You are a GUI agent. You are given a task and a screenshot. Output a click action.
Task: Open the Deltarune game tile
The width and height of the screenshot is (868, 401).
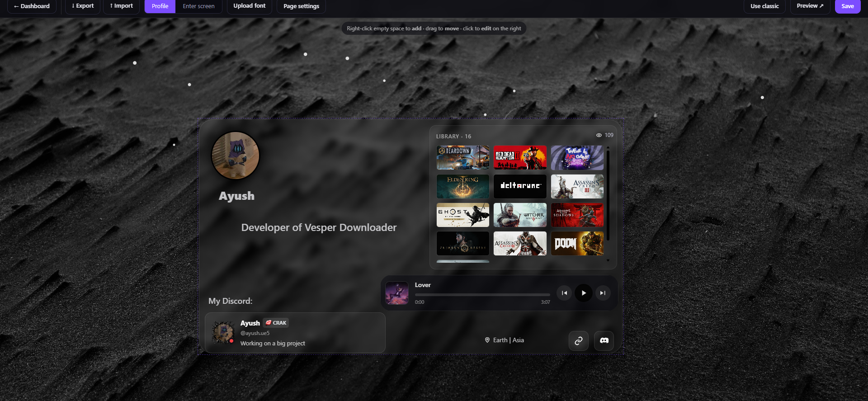[520, 186]
